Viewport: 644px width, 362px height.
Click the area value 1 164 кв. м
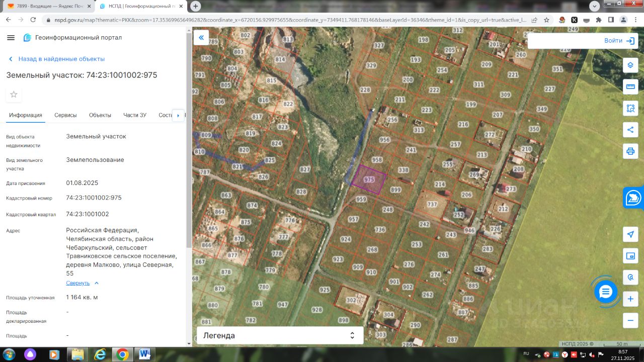(x=82, y=297)
